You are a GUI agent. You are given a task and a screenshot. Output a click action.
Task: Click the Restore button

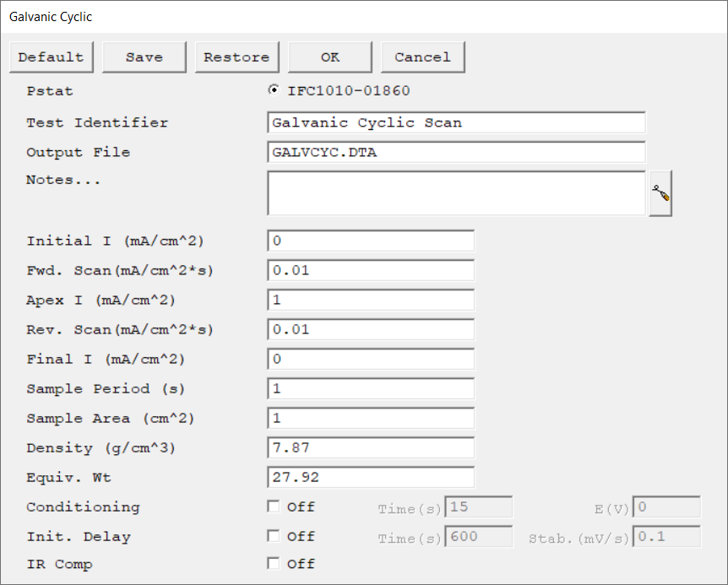pyautogui.click(x=236, y=57)
